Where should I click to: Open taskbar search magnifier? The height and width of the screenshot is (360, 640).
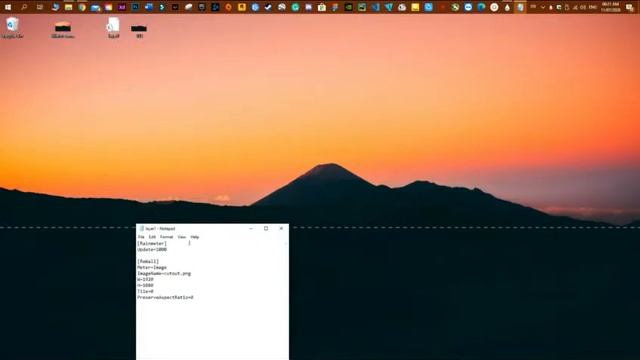24,7
